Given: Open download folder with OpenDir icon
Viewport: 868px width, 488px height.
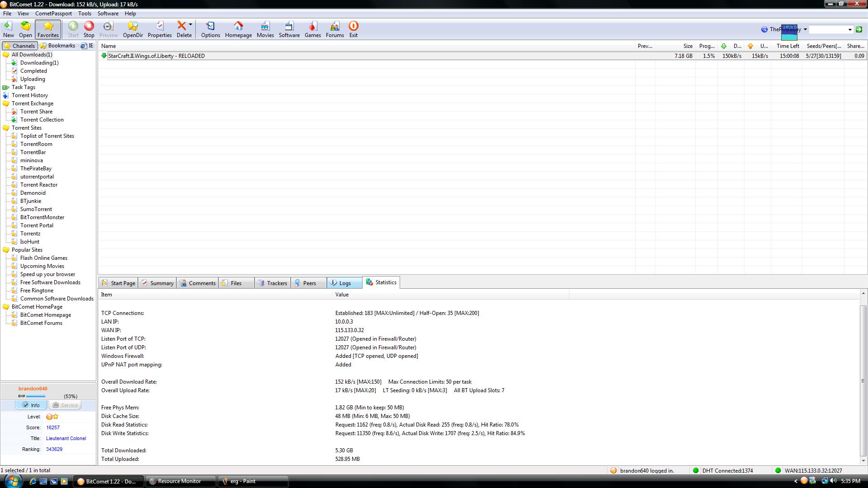Looking at the screenshot, I should [x=133, y=29].
